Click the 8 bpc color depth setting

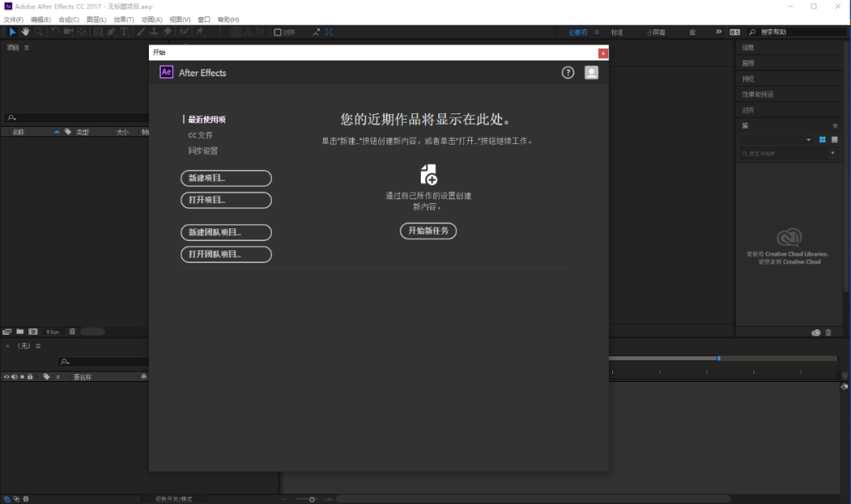click(53, 332)
